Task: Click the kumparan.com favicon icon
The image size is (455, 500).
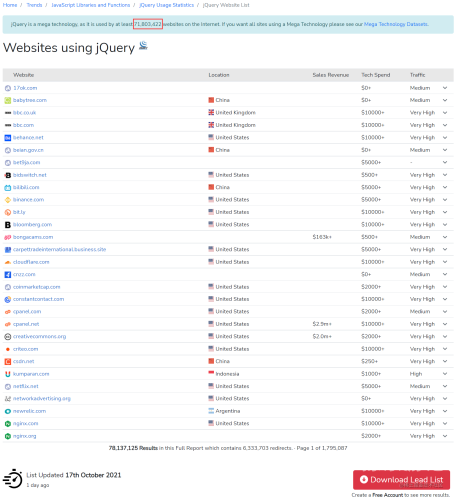Action: click(8, 374)
